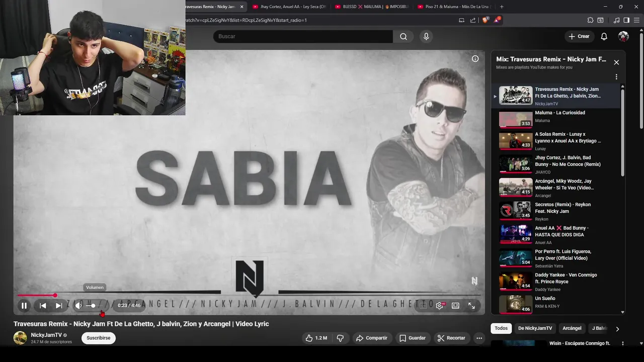Click the Recortar clip button
The width and height of the screenshot is (644, 362).
click(451, 338)
